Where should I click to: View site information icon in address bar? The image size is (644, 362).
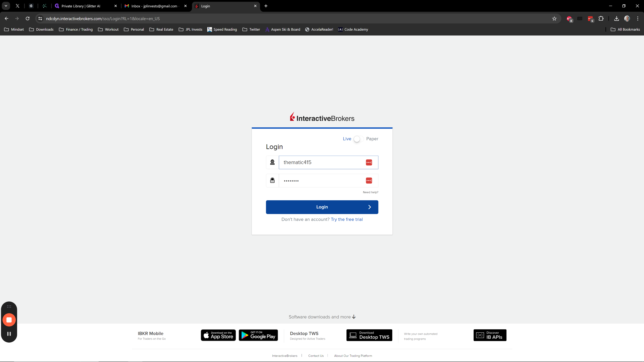click(40, 18)
